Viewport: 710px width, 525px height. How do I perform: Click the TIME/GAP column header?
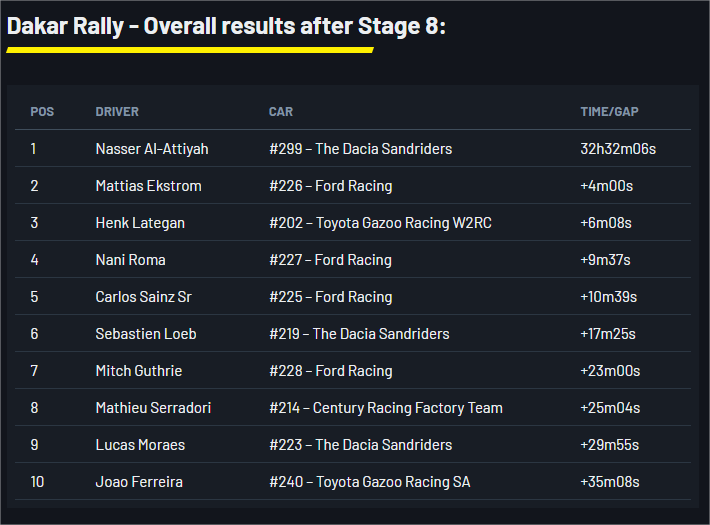[x=609, y=112]
